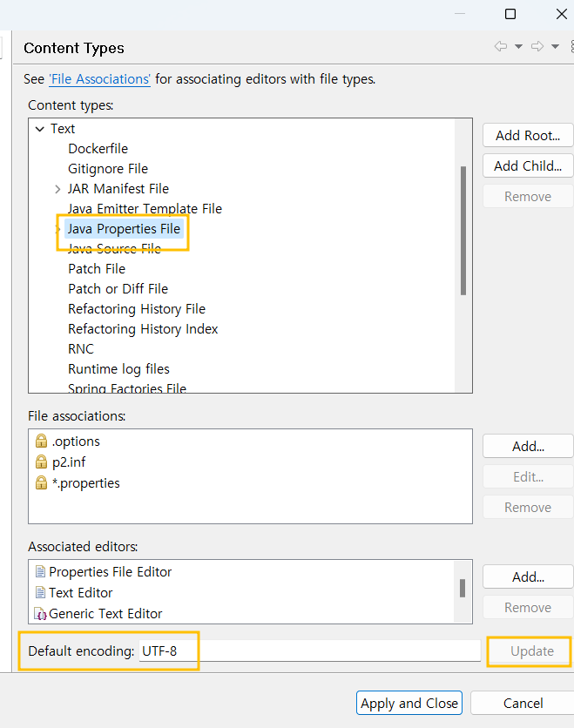Select Java Properties File content type
Viewport: 574px width, 728px height.
[124, 229]
